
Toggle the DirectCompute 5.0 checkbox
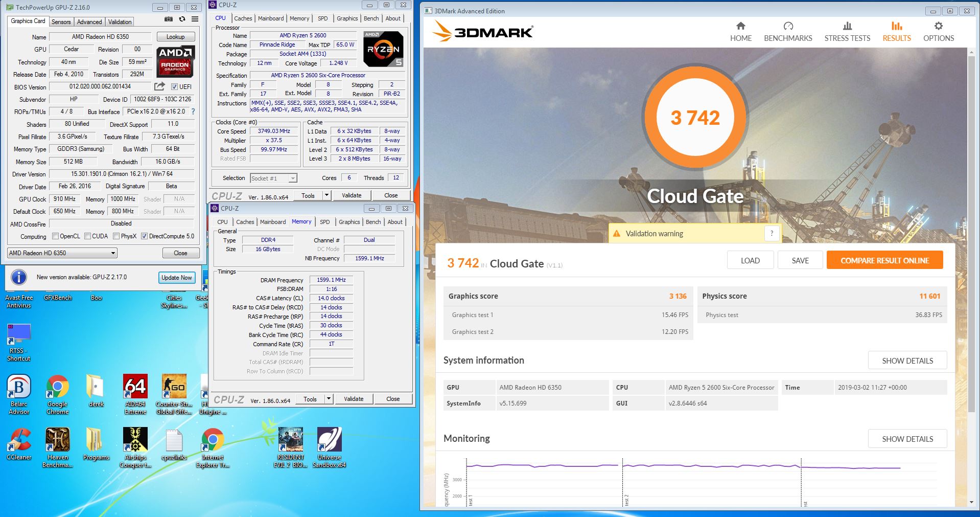144,236
